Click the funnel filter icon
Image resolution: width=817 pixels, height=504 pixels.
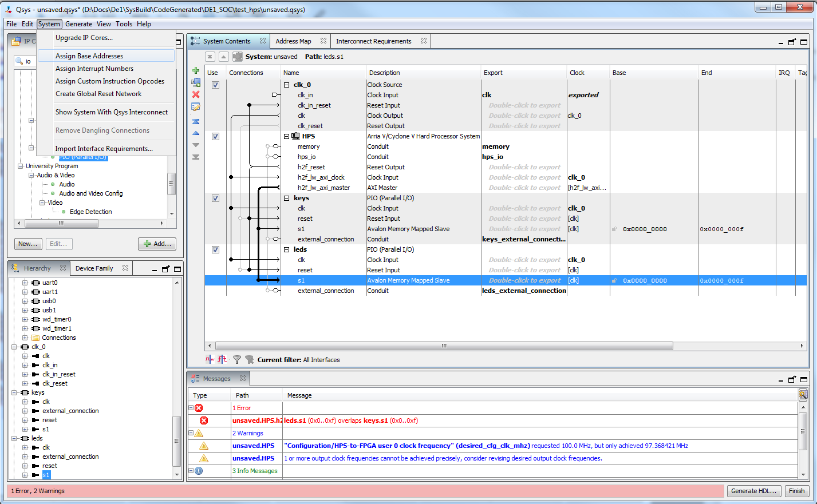236,360
